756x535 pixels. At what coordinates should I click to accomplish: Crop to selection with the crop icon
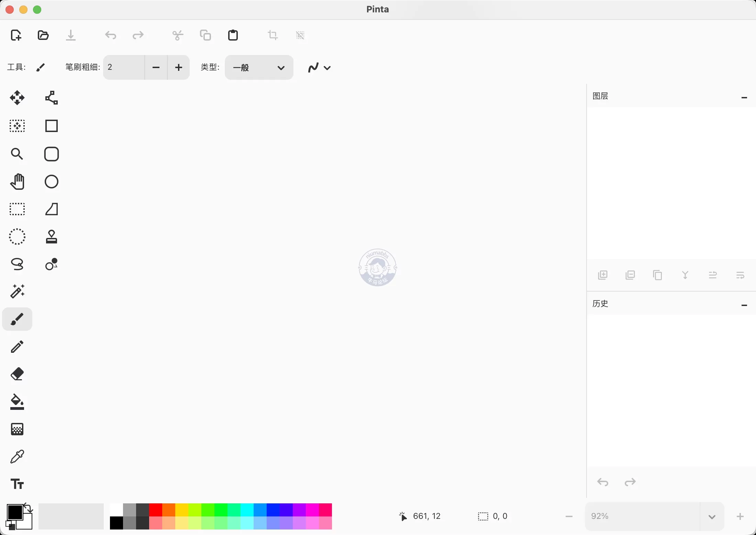click(x=273, y=35)
